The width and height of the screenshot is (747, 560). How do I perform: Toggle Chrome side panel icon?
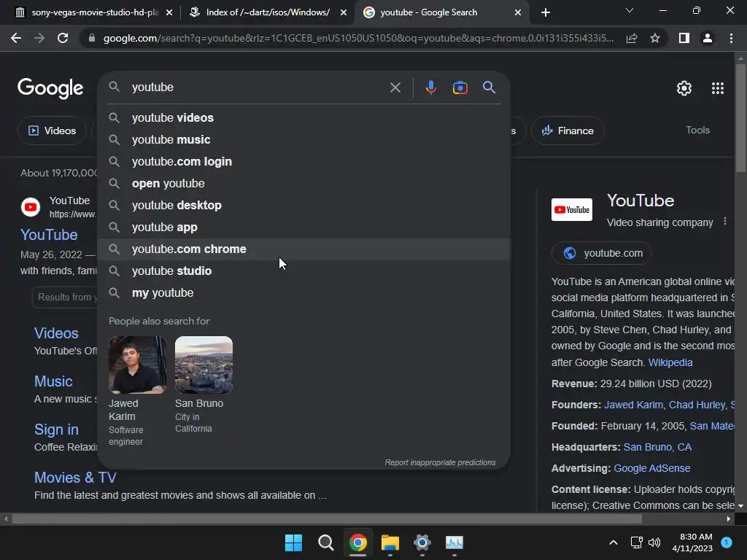point(684,38)
